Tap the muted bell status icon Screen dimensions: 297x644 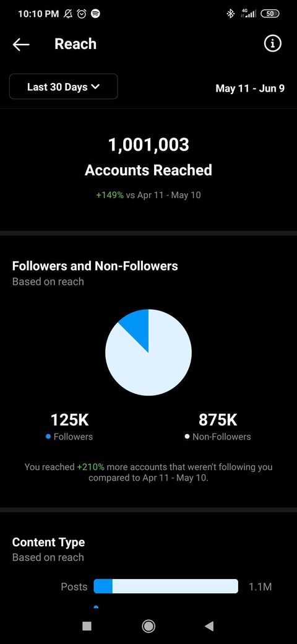point(68,14)
